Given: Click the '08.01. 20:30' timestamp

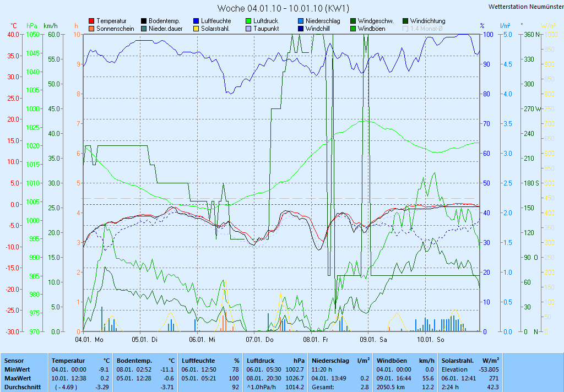Looking at the screenshot, I should (x=264, y=379).
